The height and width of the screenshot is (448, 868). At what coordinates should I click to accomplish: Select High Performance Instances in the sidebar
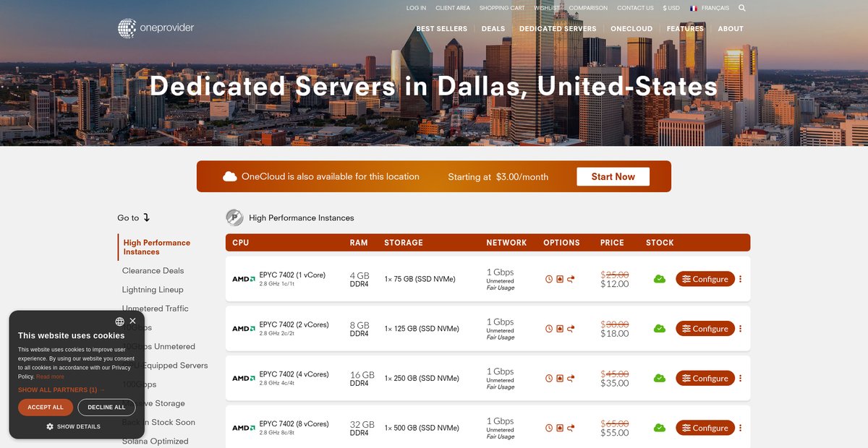click(x=157, y=247)
